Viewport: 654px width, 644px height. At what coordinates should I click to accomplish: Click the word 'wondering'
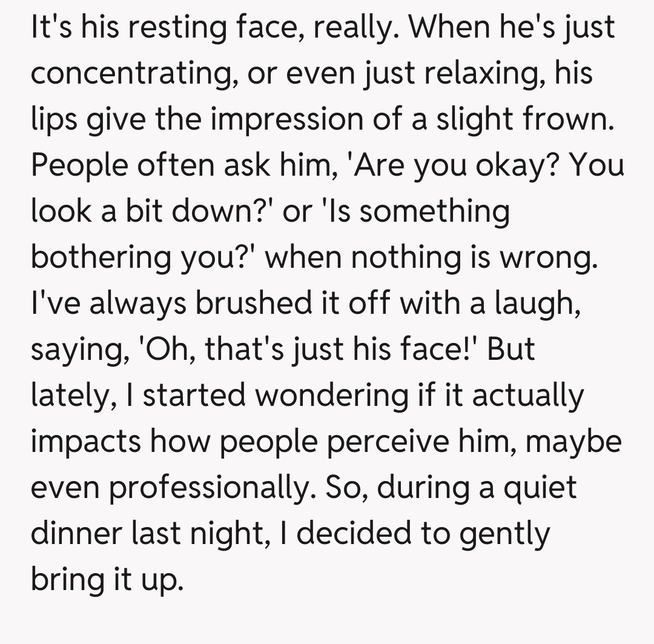(x=331, y=396)
